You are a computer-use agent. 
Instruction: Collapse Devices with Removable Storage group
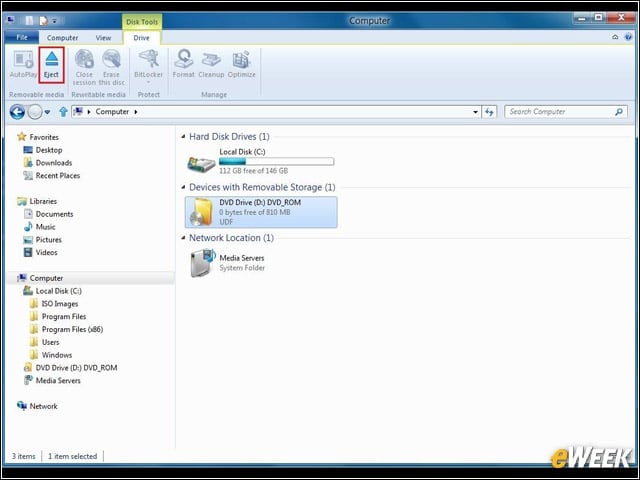[x=183, y=187]
